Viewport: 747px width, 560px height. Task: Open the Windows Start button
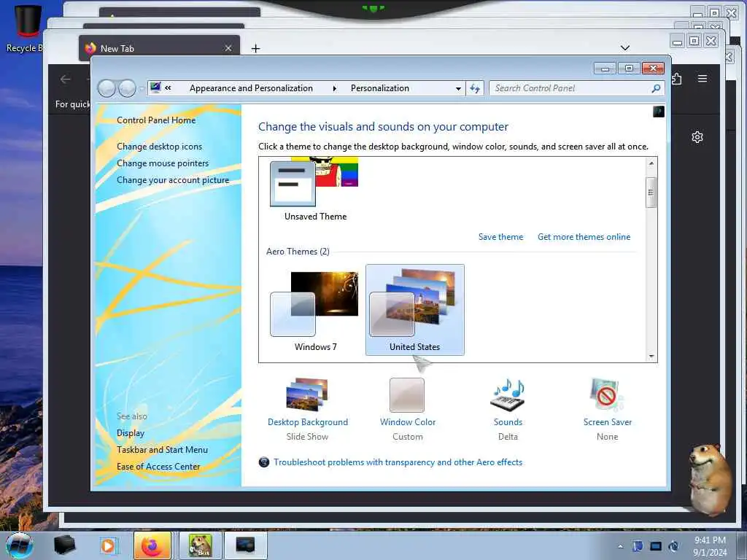click(x=19, y=545)
